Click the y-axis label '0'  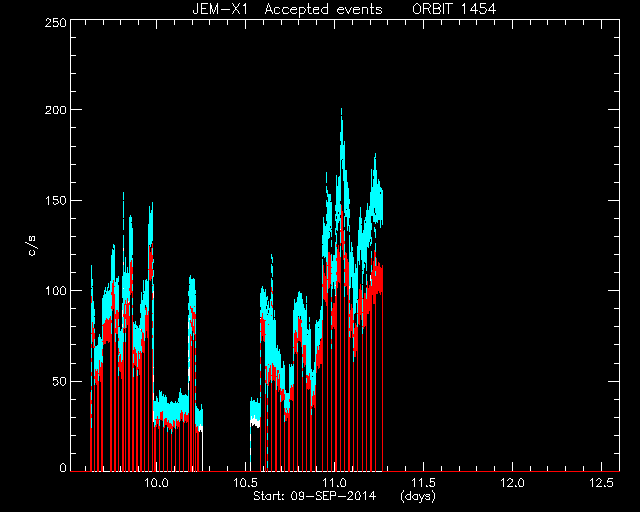point(63,468)
